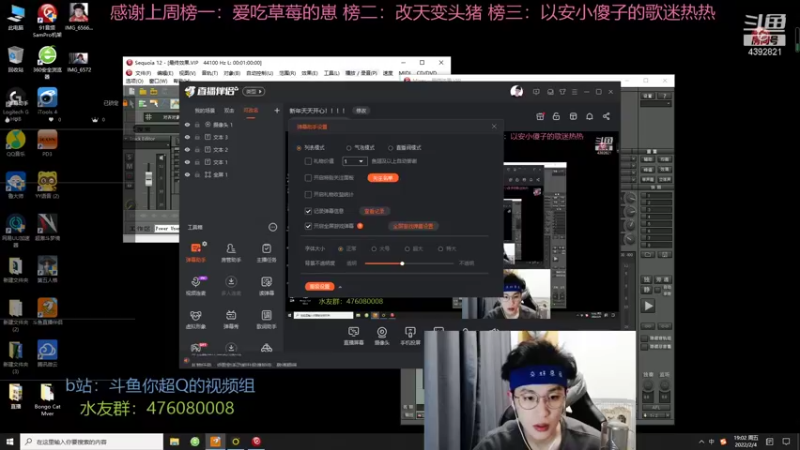800x450 pixels.
Task: Click the 修改 button next to stream title
Action: (x=361, y=111)
